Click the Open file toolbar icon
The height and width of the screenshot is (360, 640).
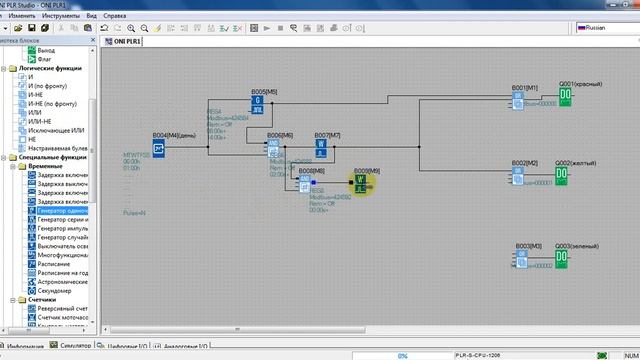click(x=18, y=28)
